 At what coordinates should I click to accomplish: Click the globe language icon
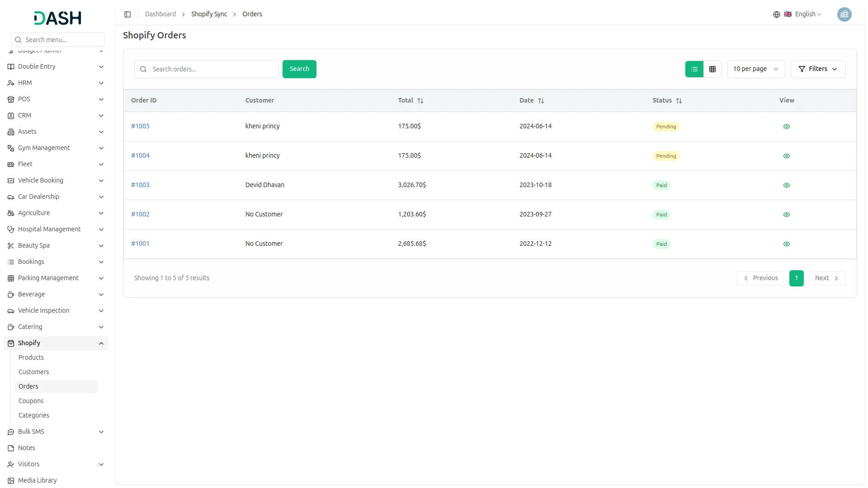[777, 14]
